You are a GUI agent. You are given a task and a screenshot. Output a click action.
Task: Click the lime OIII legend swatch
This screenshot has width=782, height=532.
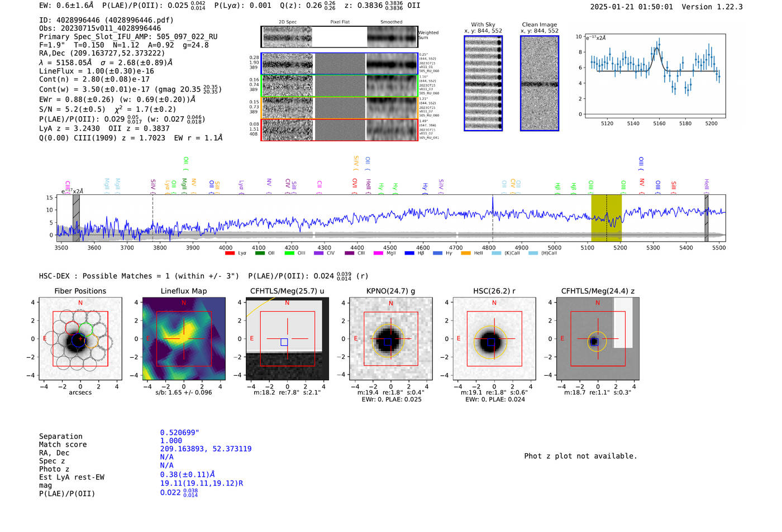coord(289,253)
